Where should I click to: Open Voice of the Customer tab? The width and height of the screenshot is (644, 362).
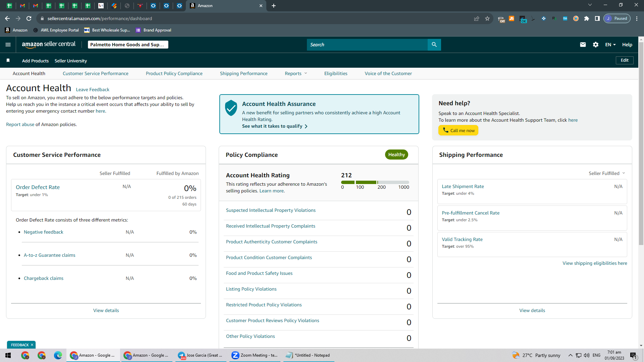tap(388, 73)
